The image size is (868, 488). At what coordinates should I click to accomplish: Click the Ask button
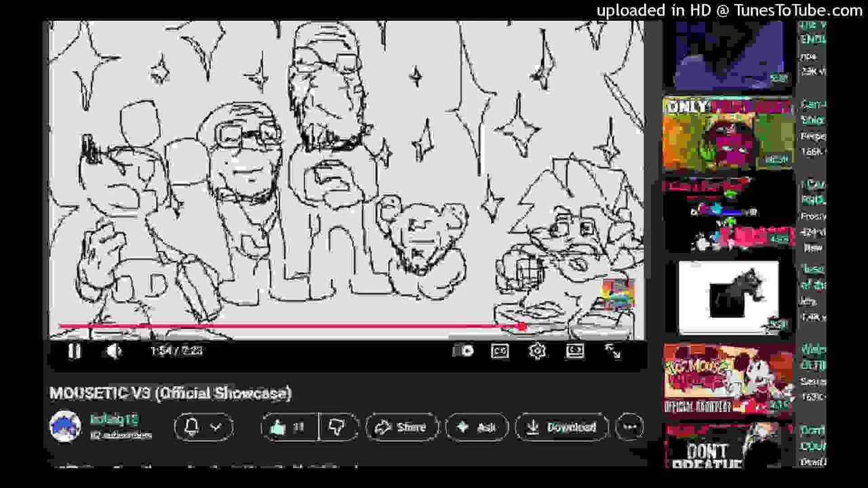477,427
